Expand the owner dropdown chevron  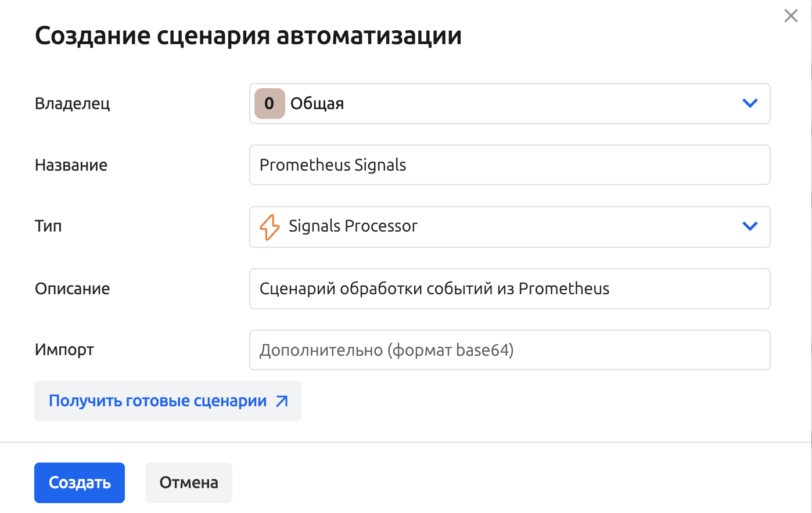click(750, 104)
